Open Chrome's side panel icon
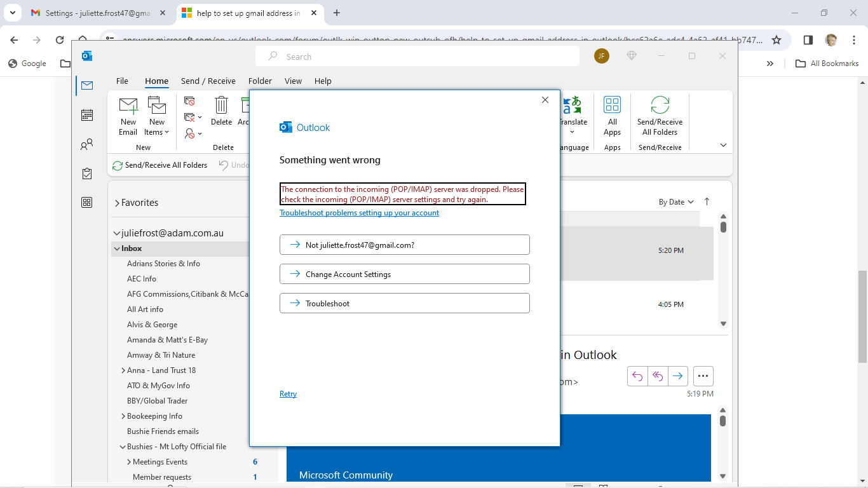 tap(808, 39)
